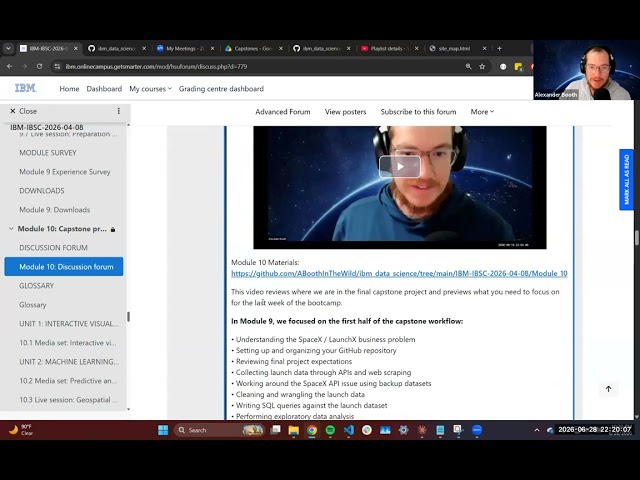Click the zoom magnifier icon in address bar

coord(468,66)
